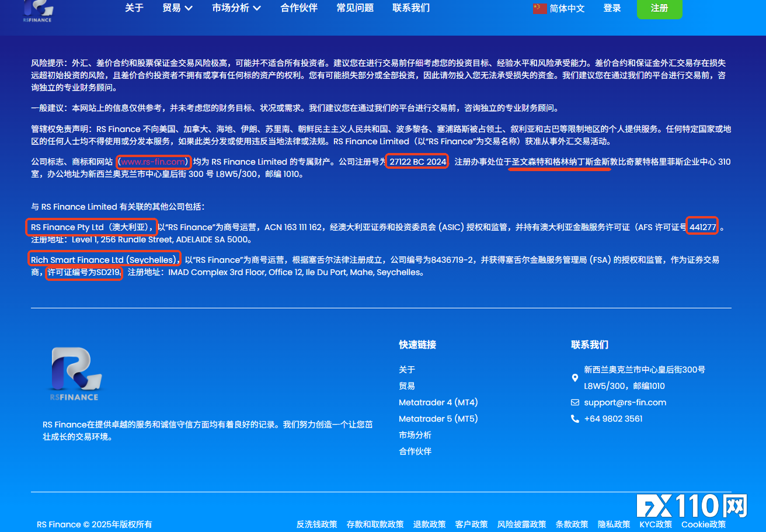Open the 常见问题 menu item
Screen dimensions: 766x532
[354, 8]
